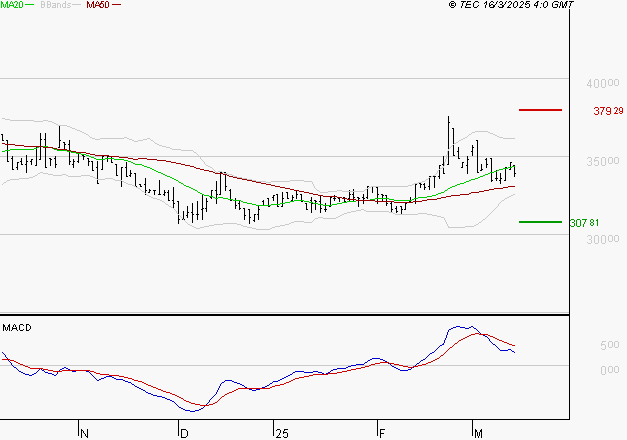Click the green MA20 legend line swatch

(x=30, y=6)
